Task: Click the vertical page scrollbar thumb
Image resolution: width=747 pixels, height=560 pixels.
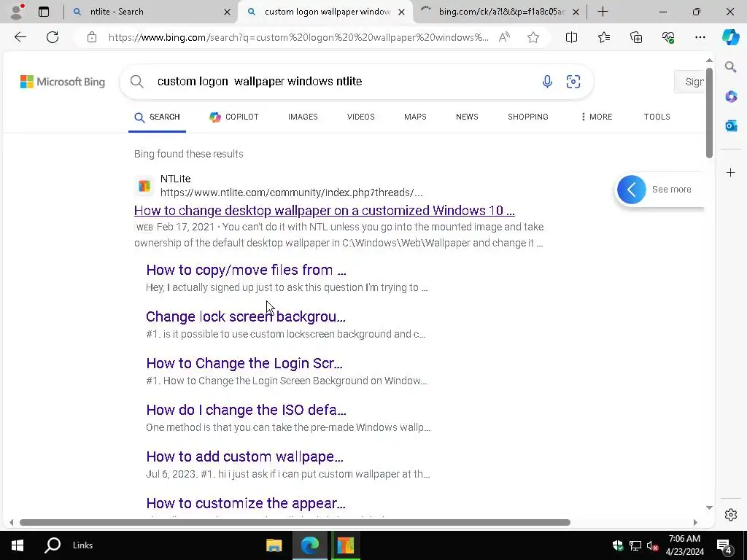Action: 709,113
